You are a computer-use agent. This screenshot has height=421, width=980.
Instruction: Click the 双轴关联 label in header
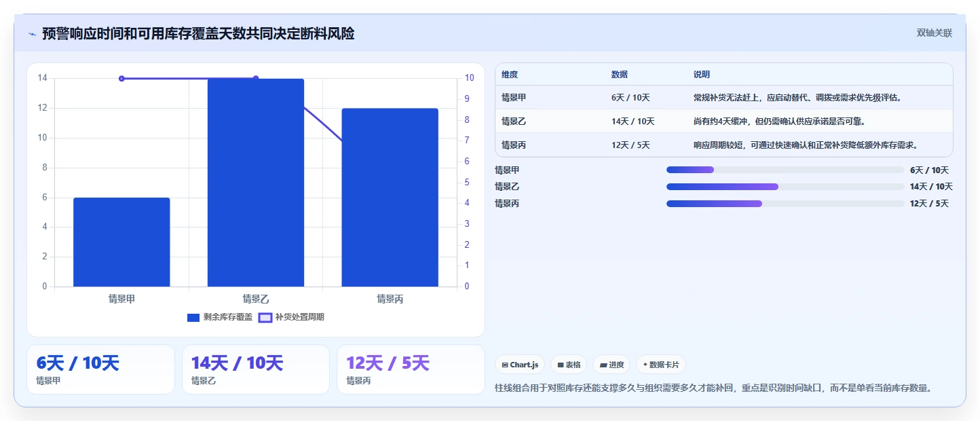tap(935, 33)
